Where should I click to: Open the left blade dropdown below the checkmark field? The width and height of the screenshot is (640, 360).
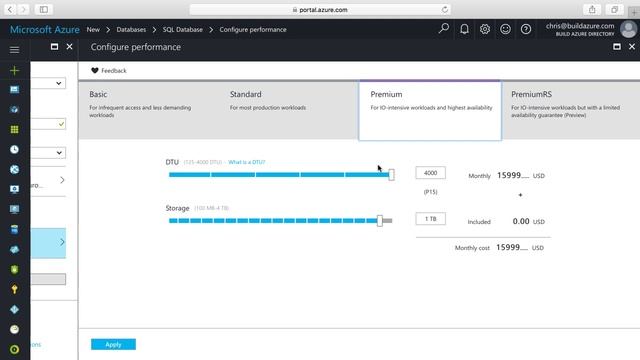[48, 153]
